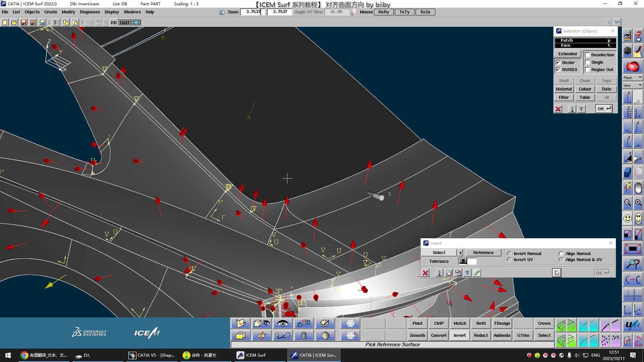Image resolution: width=644 pixels, height=362 pixels.
Task: Open the File menu
Action: (x=5, y=12)
